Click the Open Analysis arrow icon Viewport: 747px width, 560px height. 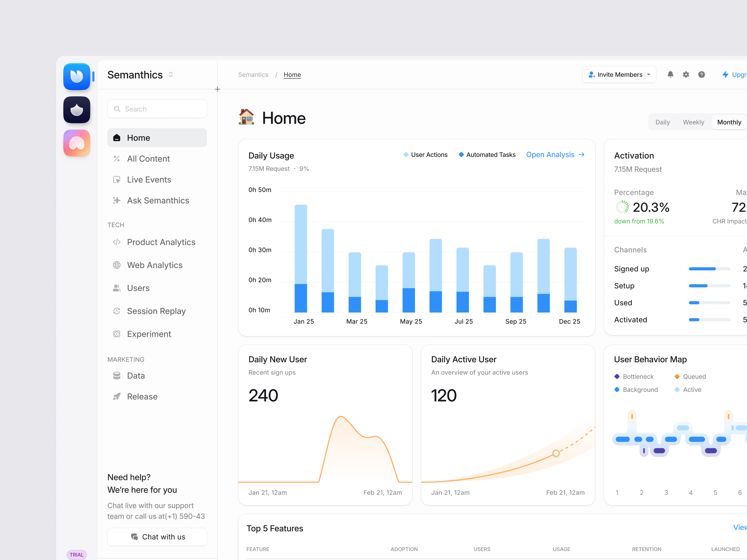point(581,155)
